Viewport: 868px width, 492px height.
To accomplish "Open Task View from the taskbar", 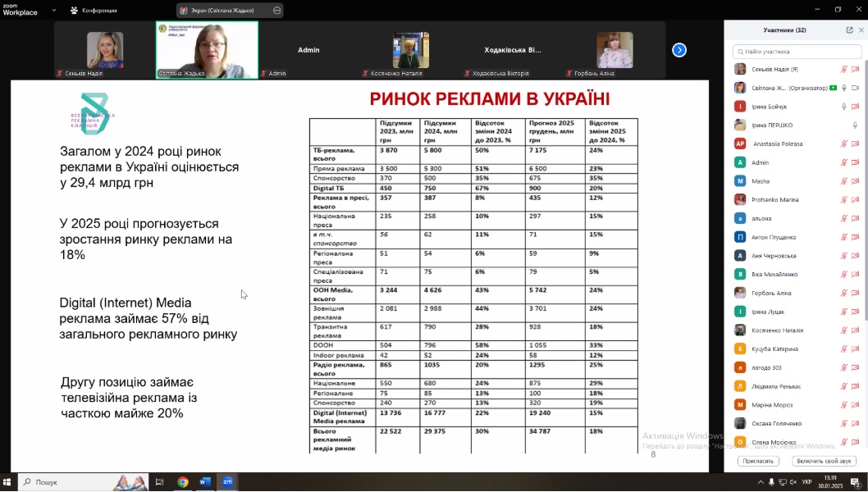I will 159,482.
